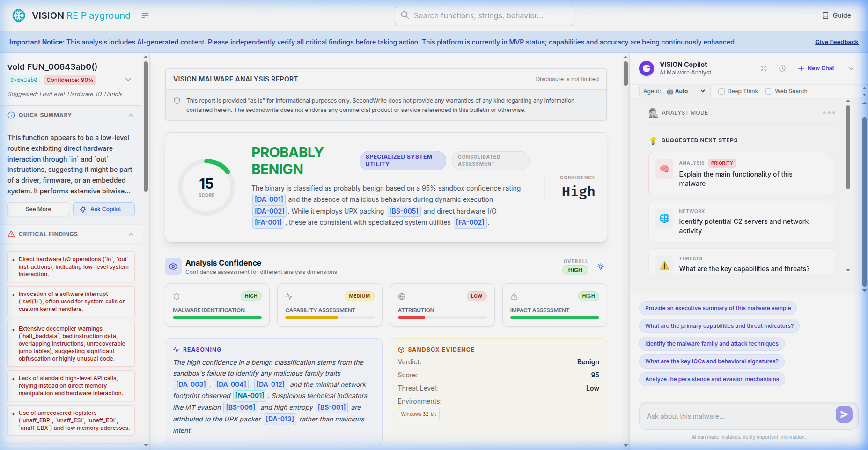Send the message with the arrow button

coord(844,414)
